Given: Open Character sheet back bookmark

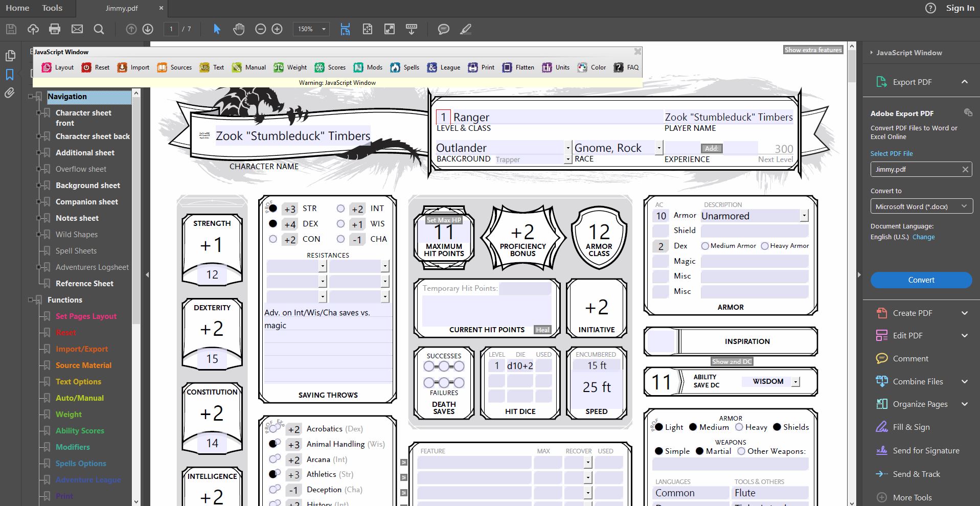Looking at the screenshot, I should [x=93, y=136].
